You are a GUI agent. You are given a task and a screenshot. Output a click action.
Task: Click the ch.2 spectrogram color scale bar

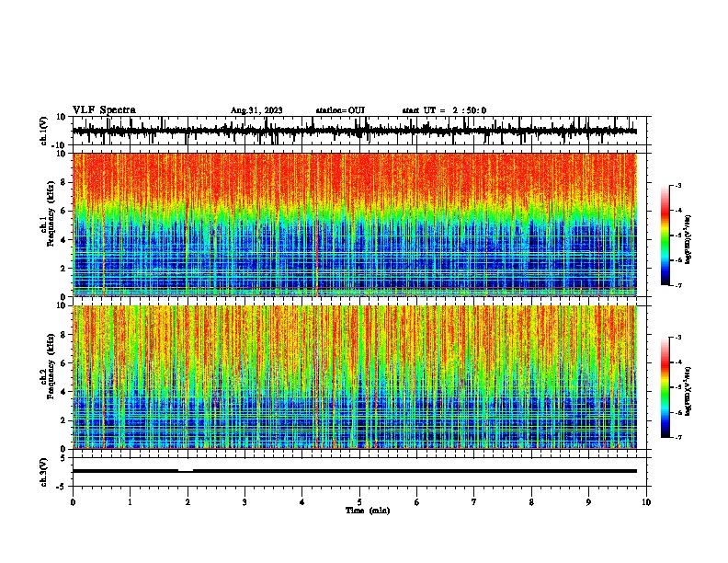665,387
